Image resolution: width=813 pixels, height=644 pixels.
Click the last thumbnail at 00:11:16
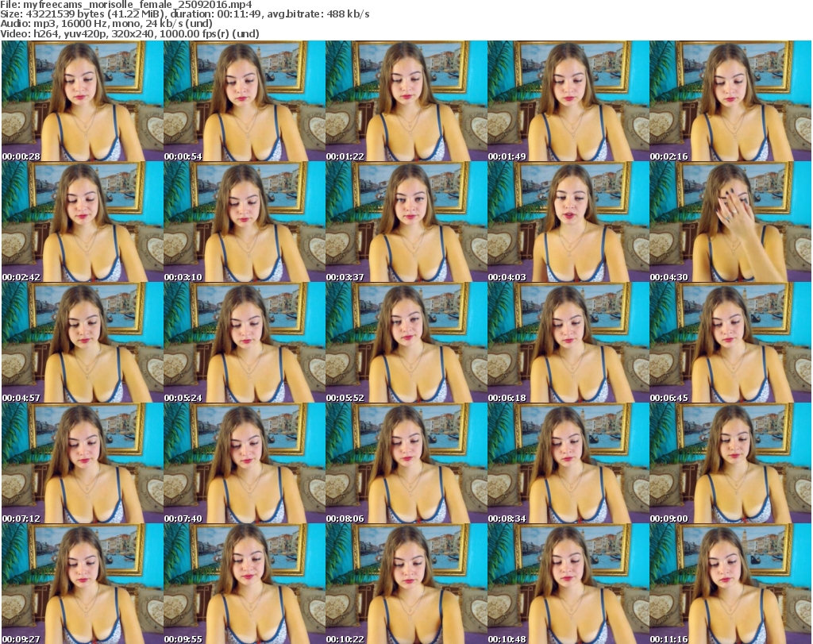tap(730, 583)
